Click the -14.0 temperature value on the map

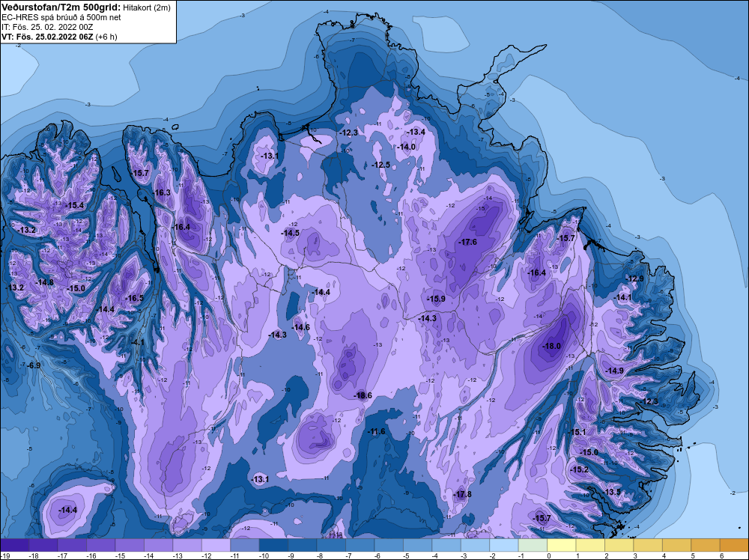coord(407,147)
